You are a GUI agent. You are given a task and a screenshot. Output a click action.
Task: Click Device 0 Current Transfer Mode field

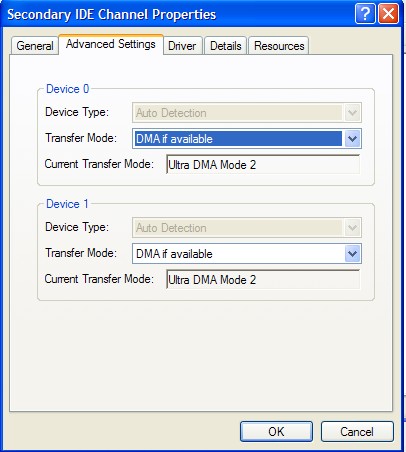tap(263, 164)
